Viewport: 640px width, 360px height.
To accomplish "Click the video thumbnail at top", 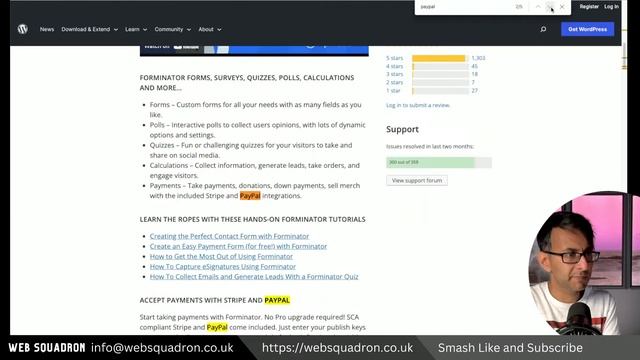I will (x=254, y=51).
